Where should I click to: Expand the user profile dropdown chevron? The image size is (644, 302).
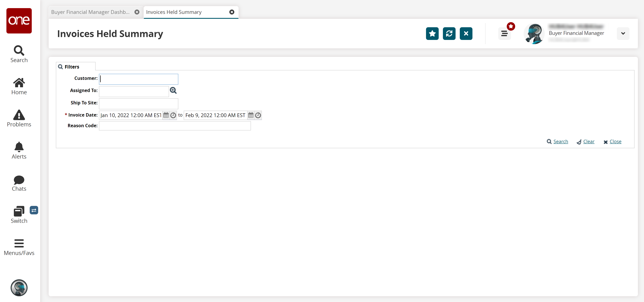click(x=623, y=33)
